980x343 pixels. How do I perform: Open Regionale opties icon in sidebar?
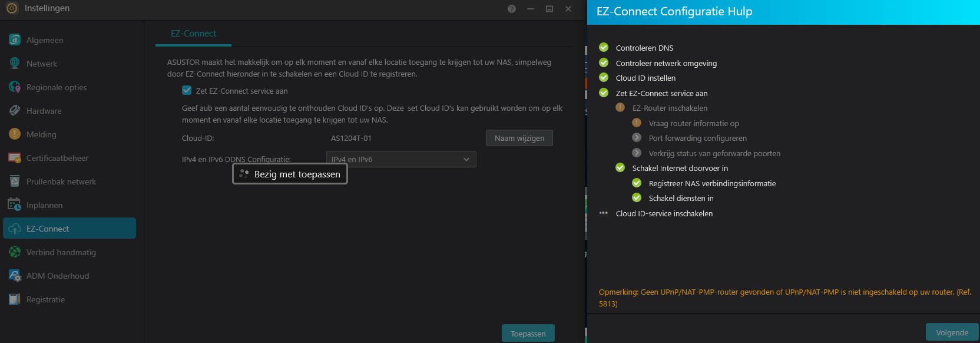click(x=15, y=87)
